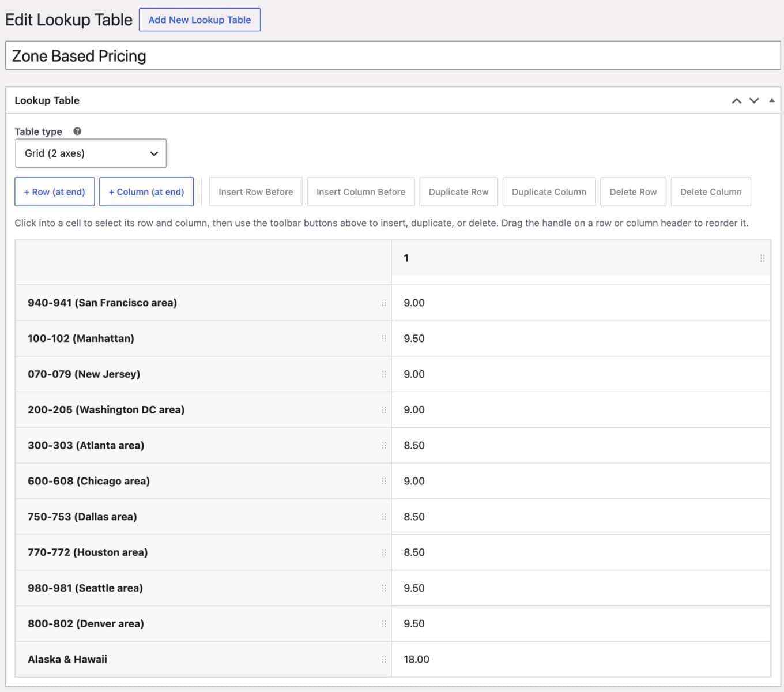Viewport: 784px width, 692px height.
Task: Click drag handle for Washington DC area row
Action: (384, 410)
